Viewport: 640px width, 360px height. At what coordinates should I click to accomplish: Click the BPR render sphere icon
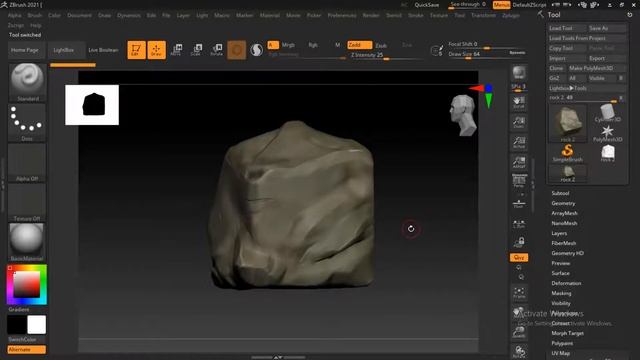519,73
